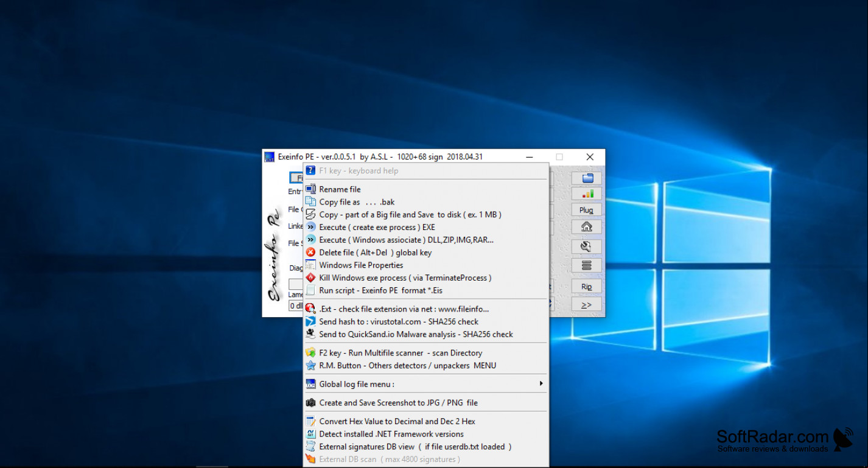The width and height of the screenshot is (868, 468).
Task: Click the colored bar chart button
Action: [587, 194]
